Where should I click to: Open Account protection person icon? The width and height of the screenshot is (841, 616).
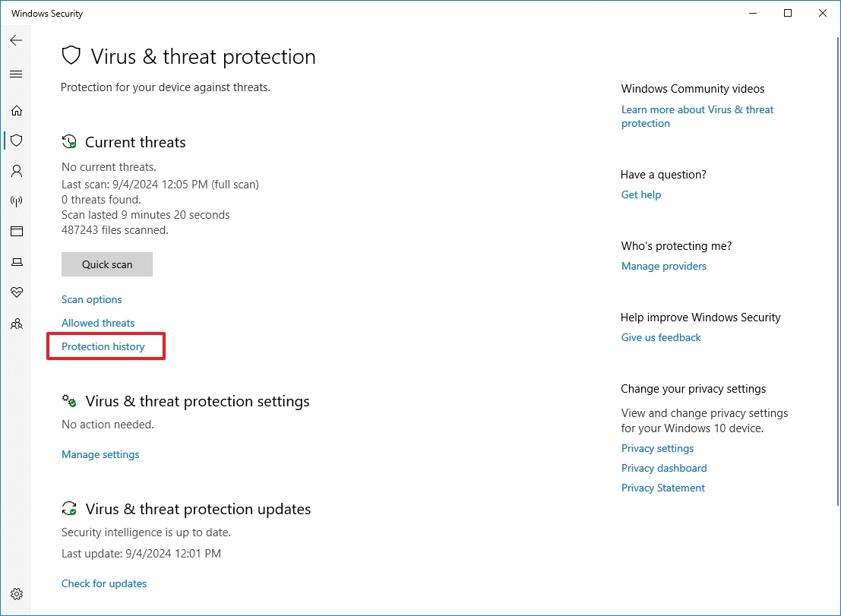coord(17,171)
